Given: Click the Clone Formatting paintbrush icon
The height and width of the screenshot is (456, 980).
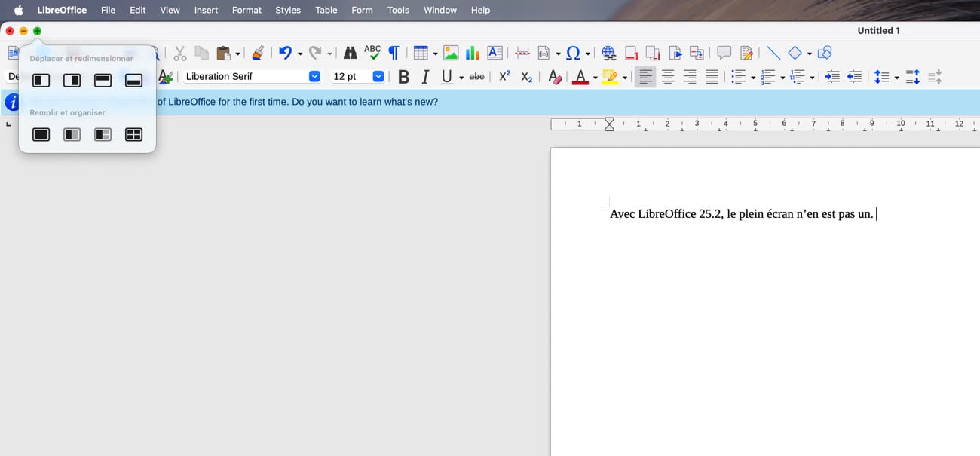Looking at the screenshot, I should tap(258, 53).
